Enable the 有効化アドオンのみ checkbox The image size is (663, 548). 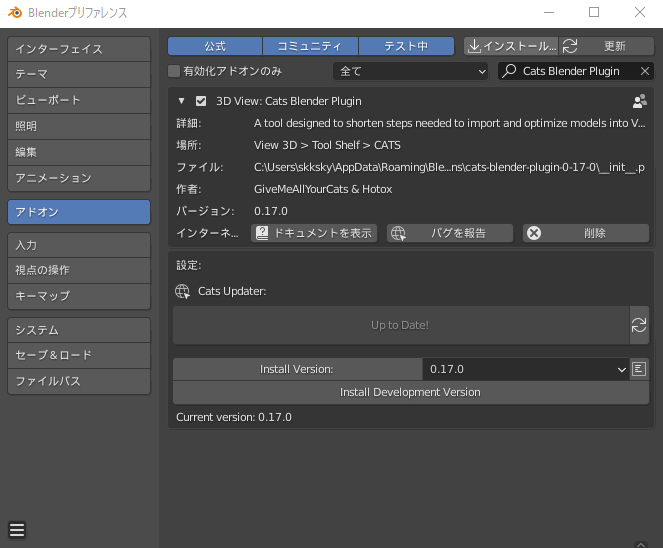[174, 71]
